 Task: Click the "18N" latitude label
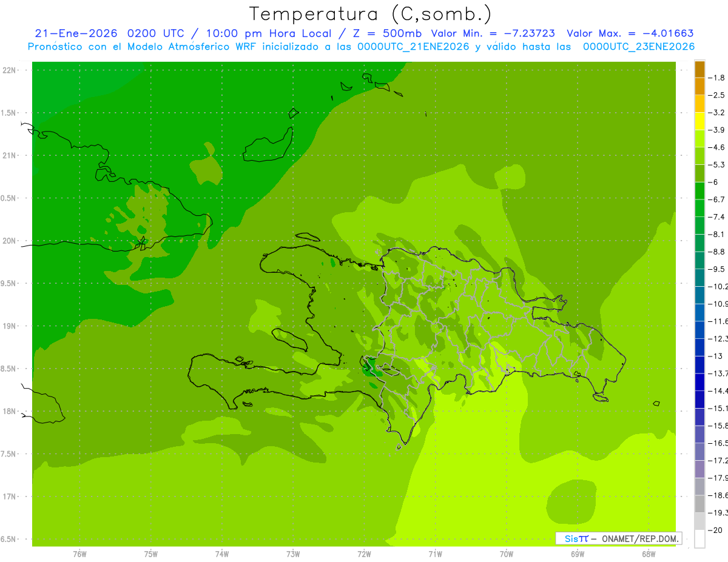coord(10,411)
